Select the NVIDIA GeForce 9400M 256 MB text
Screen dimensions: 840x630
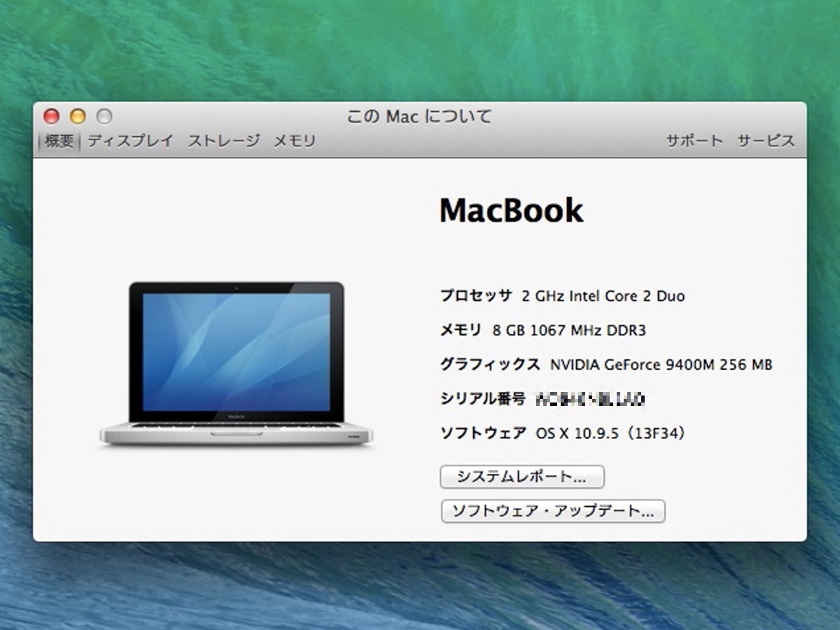pos(661,365)
